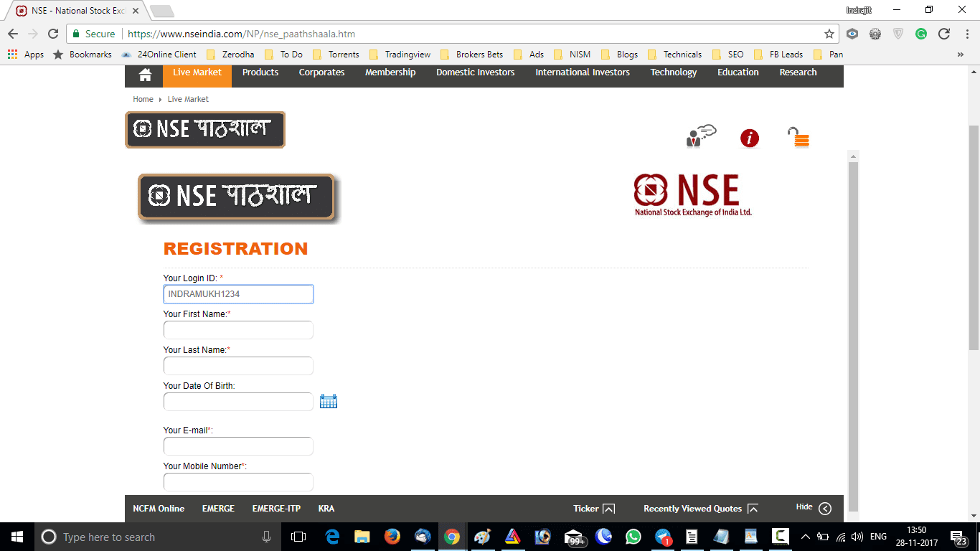Open the Apps shortcut in bookmarks bar
980x551 pixels.
26,55
